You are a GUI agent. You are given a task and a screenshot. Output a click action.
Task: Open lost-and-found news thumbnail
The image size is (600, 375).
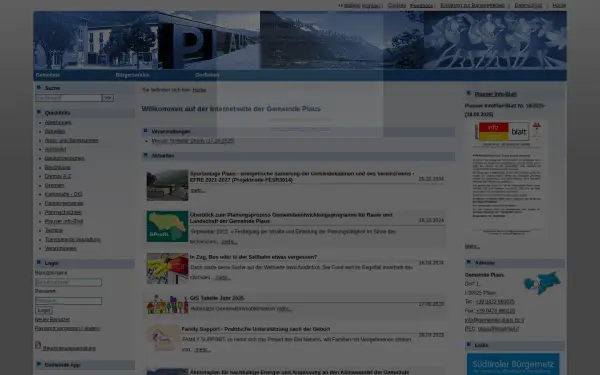167,268
